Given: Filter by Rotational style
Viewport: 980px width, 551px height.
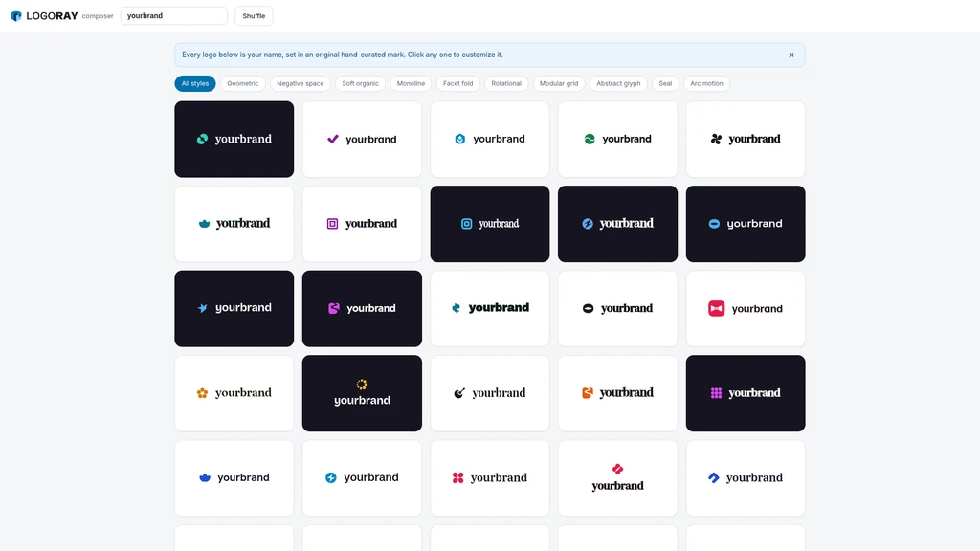Looking at the screenshot, I should 506,84.
